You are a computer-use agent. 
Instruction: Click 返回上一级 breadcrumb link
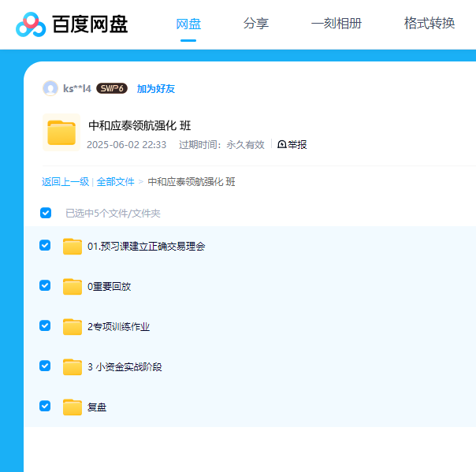[65, 182]
